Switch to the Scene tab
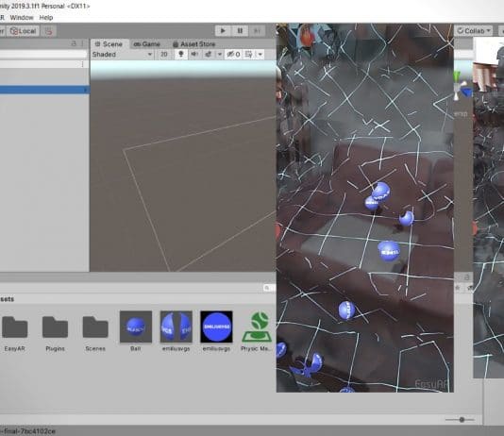This screenshot has height=436, width=504. tap(109, 44)
